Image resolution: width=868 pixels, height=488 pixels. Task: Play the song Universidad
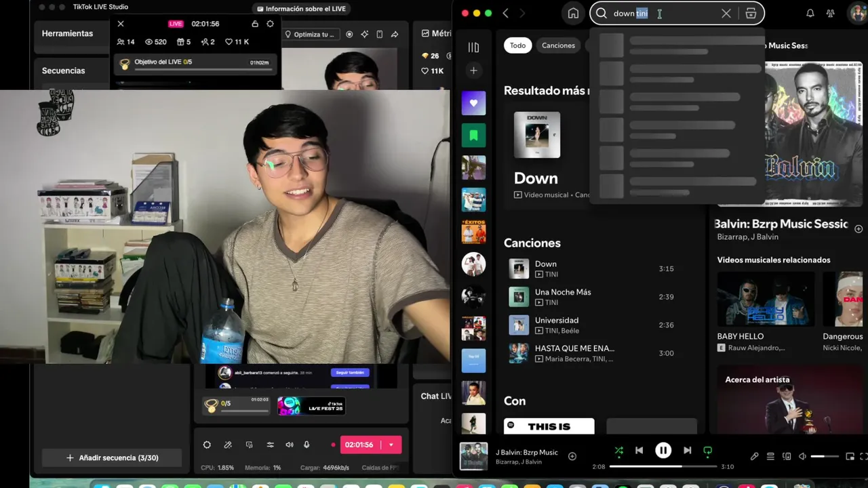[590, 325]
